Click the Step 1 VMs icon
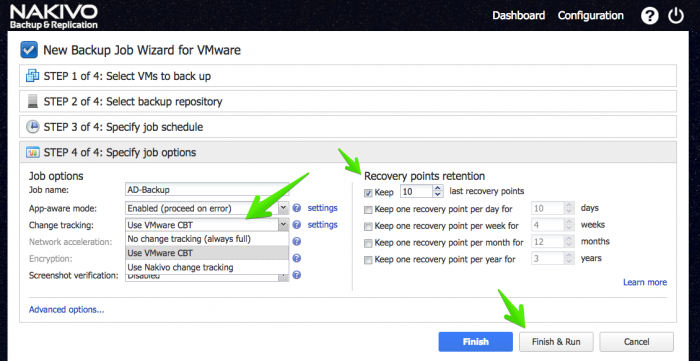This screenshot has width=700, height=361. [x=33, y=76]
